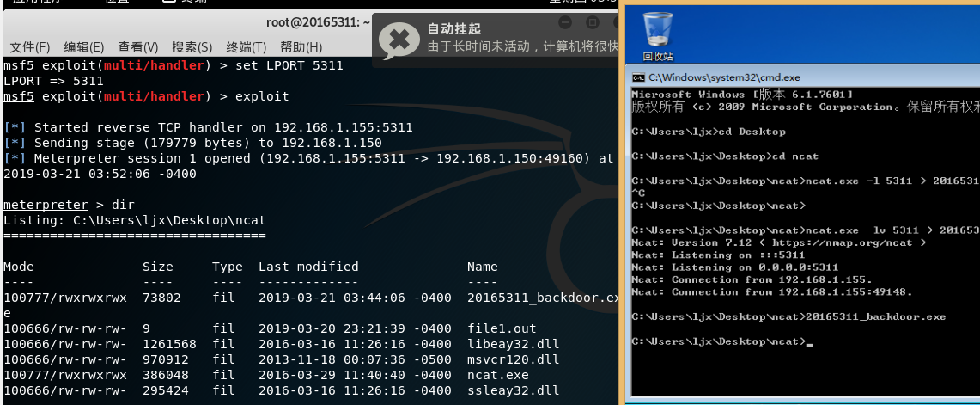
Task: Click file name ncat.exe in listing
Action: tap(498, 376)
